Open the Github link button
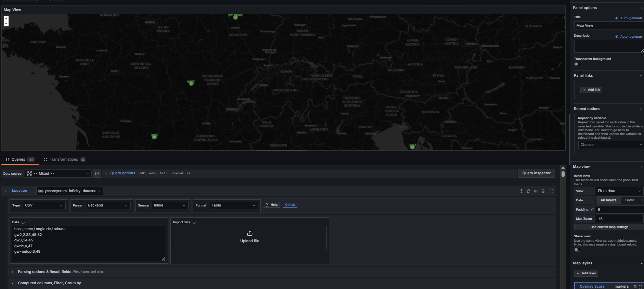This screenshot has width=644, height=289. tap(290, 205)
